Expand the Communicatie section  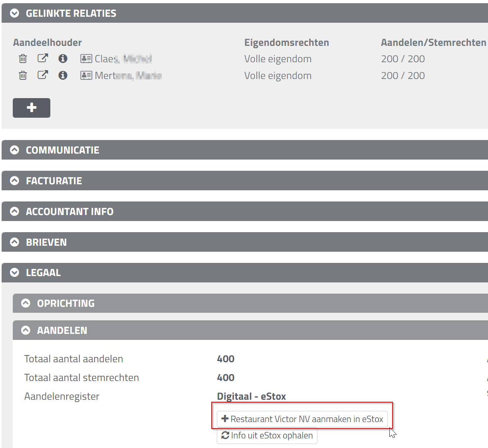(15, 150)
